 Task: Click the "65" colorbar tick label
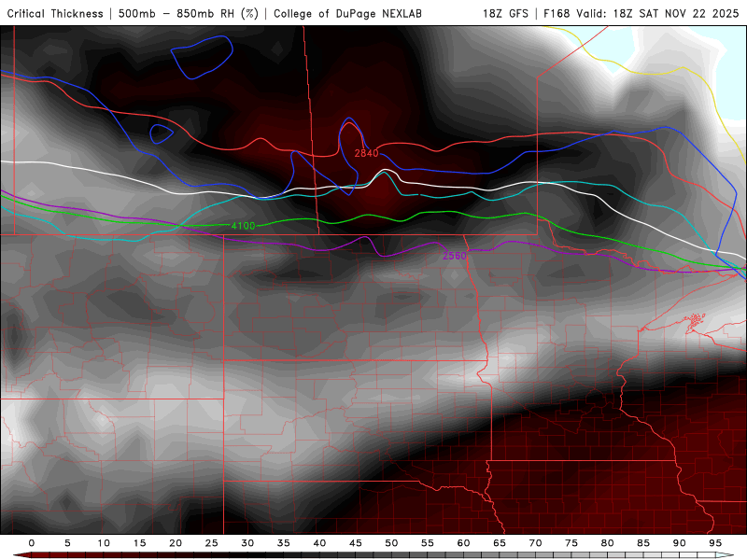[x=500, y=543]
